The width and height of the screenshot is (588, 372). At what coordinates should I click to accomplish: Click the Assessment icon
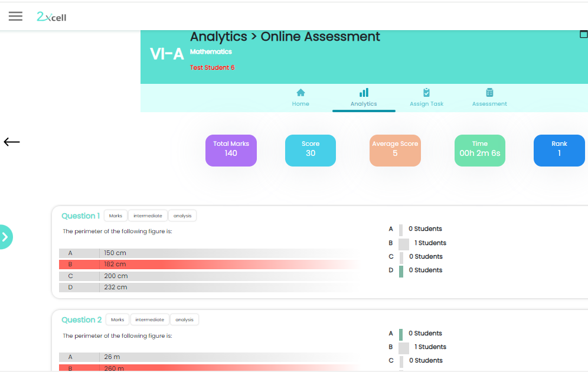[489, 93]
